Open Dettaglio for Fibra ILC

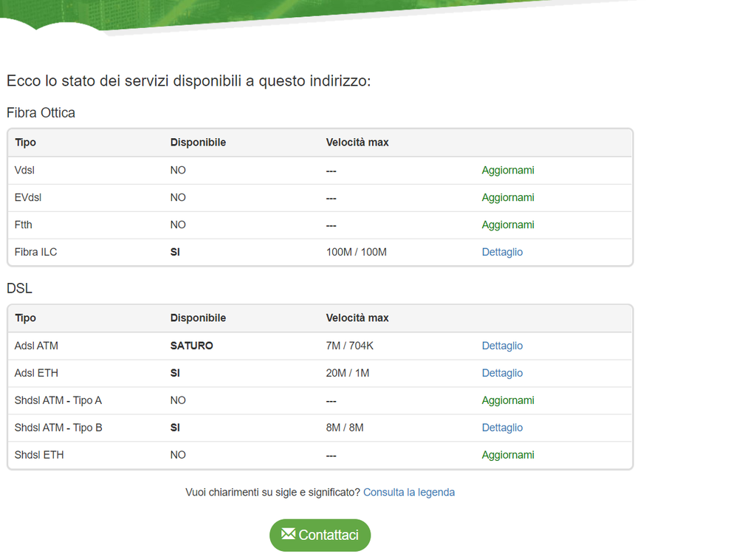coord(502,252)
